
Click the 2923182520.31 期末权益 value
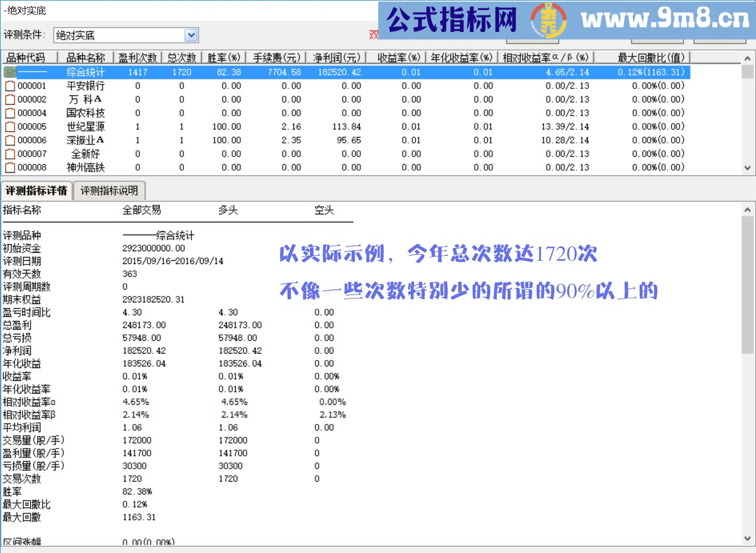154,300
